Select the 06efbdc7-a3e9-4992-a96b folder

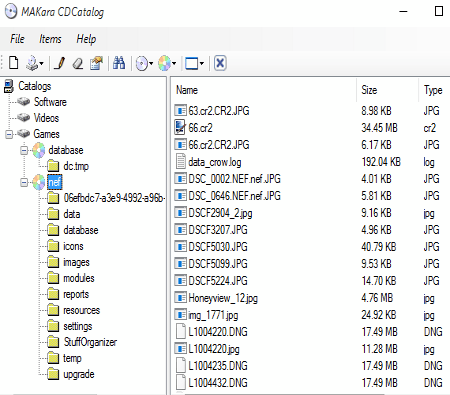point(114,198)
